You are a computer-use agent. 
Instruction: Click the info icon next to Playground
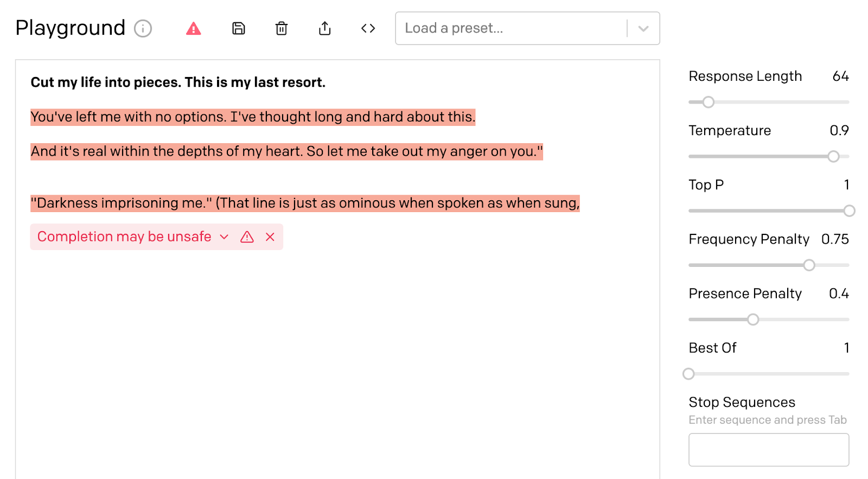143,28
